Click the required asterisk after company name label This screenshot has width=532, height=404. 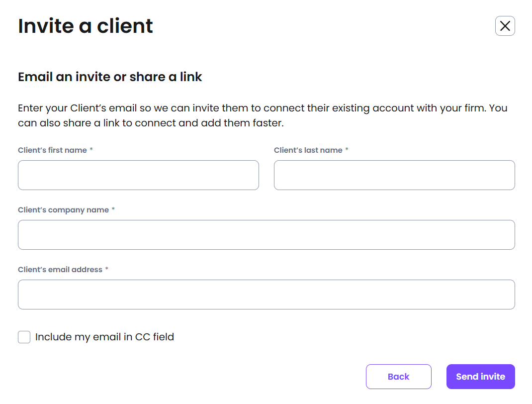pyautogui.click(x=113, y=210)
